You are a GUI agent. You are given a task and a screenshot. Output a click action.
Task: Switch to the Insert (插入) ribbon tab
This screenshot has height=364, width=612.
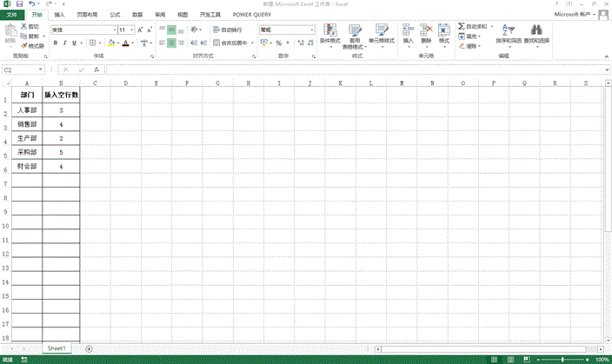coord(58,15)
